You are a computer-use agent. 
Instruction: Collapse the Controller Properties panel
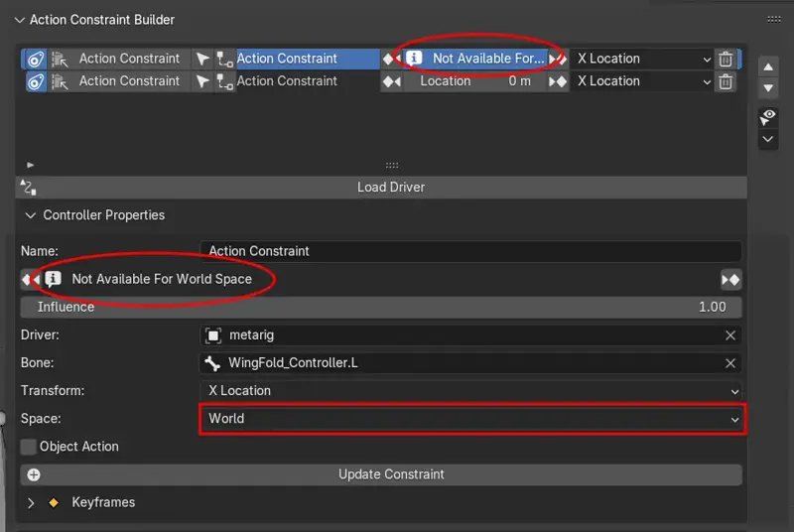point(30,215)
